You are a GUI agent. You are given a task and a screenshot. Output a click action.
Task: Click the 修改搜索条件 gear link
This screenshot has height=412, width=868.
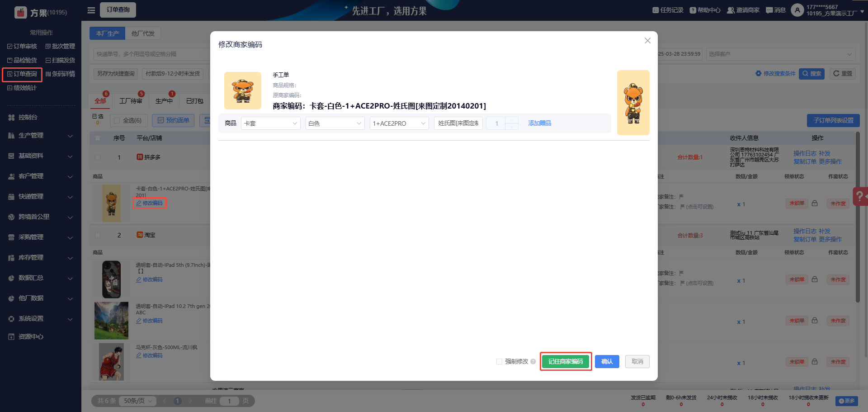click(x=775, y=74)
